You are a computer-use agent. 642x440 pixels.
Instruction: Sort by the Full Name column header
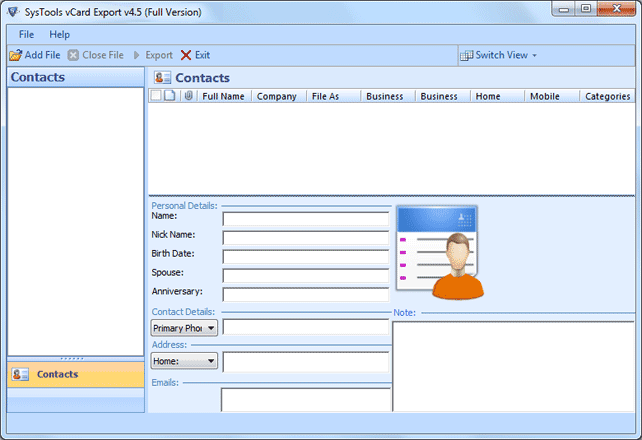click(x=224, y=97)
